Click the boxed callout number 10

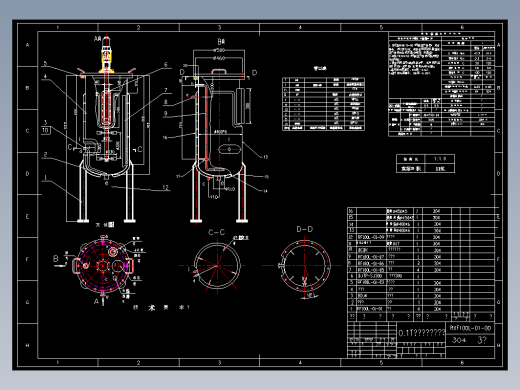(x=46, y=130)
